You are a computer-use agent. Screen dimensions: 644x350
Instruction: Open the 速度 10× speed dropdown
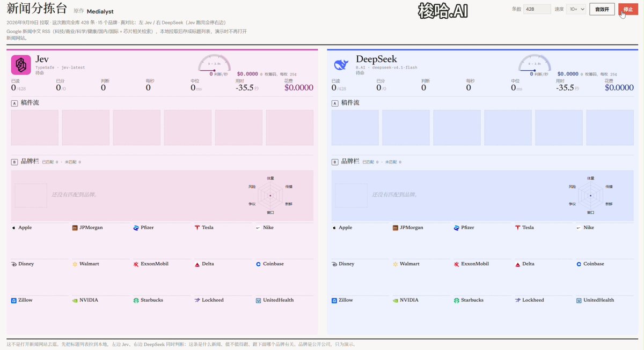coord(576,9)
